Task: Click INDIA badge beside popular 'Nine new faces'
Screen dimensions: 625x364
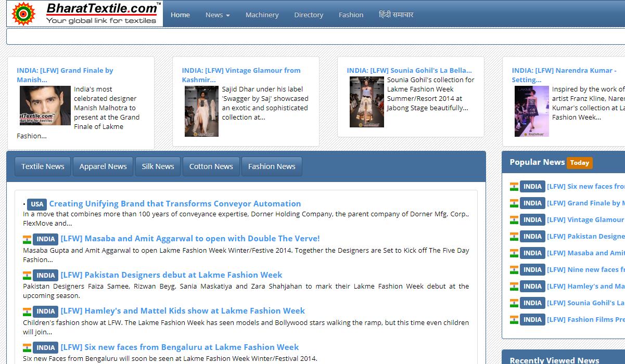Action: click(x=532, y=269)
